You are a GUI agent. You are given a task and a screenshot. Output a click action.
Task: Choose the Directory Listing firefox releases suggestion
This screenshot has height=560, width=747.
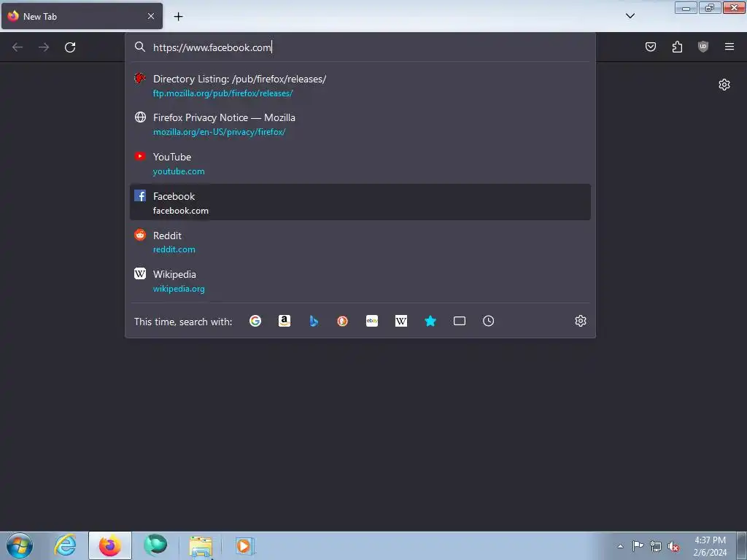point(360,85)
